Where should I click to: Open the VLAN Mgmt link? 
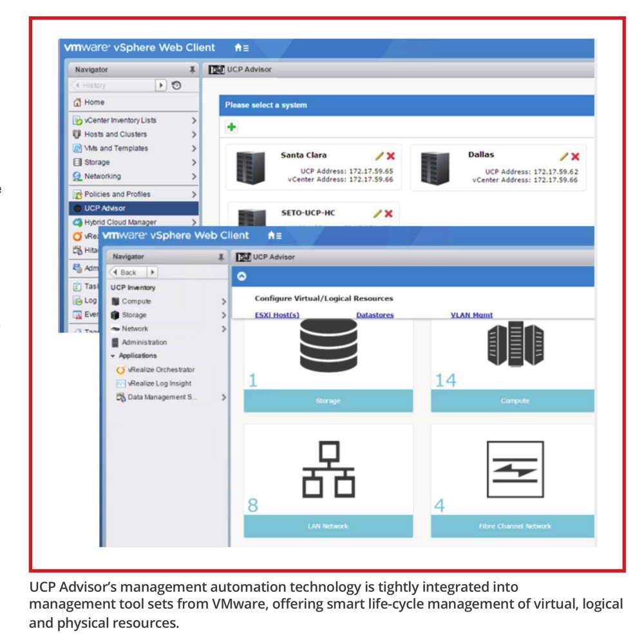471,315
